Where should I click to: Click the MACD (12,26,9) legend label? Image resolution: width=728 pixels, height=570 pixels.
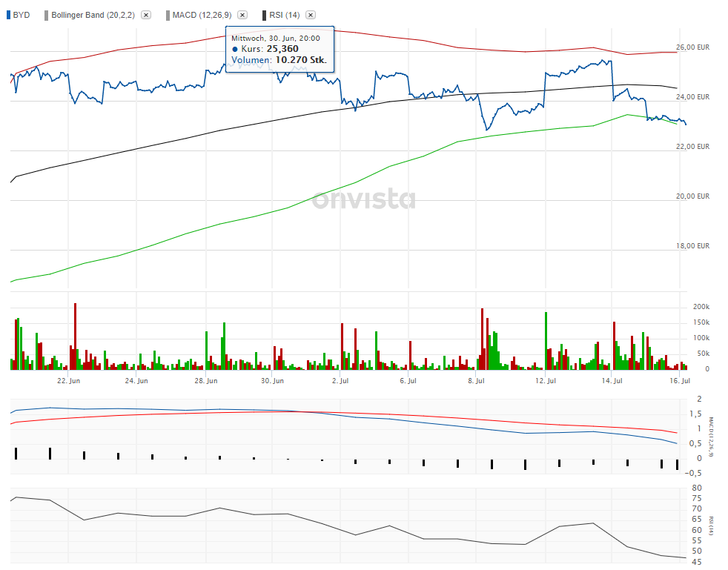coord(202,15)
